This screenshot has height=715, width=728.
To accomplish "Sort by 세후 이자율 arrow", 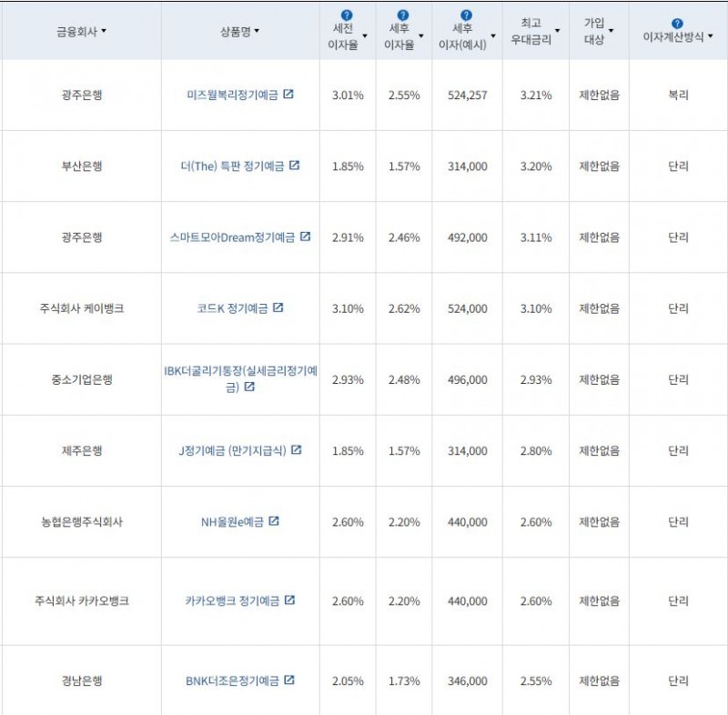I will pyautogui.click(x=421, y=36).
